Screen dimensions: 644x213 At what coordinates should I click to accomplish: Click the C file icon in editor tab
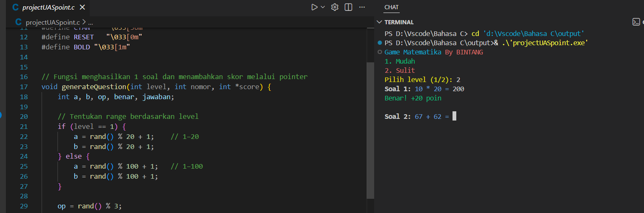point(16,8)
